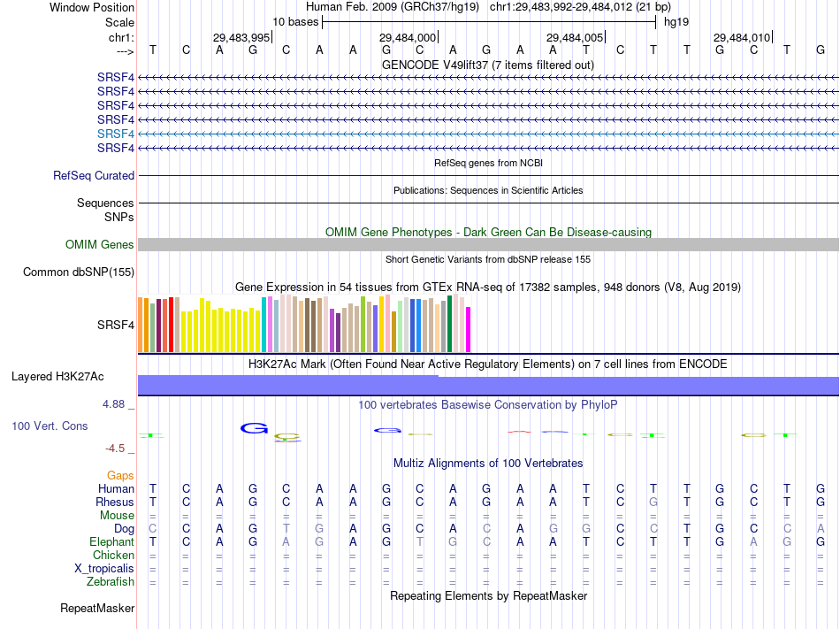This screenshot has width=840, height=629.
Task: Open the OMIM Genes track label
Action: 100,245
